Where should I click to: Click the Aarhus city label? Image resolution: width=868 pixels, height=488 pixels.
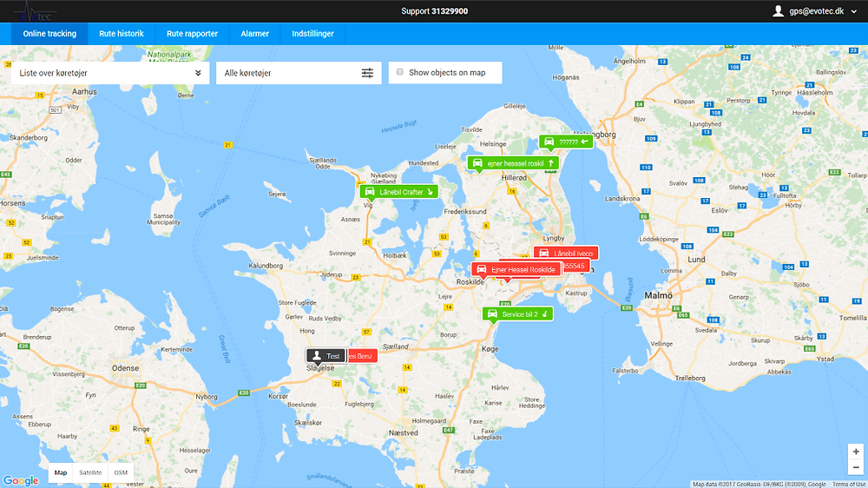84,91
